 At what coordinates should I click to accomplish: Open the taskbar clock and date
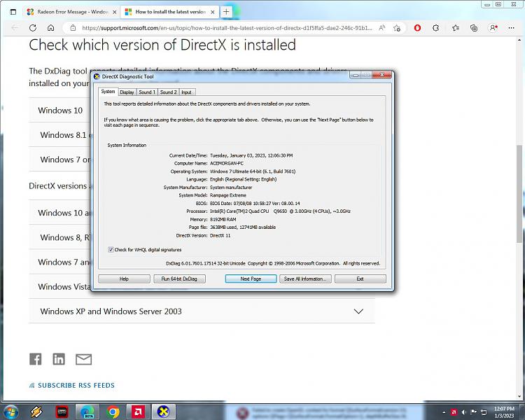[504, 412]
